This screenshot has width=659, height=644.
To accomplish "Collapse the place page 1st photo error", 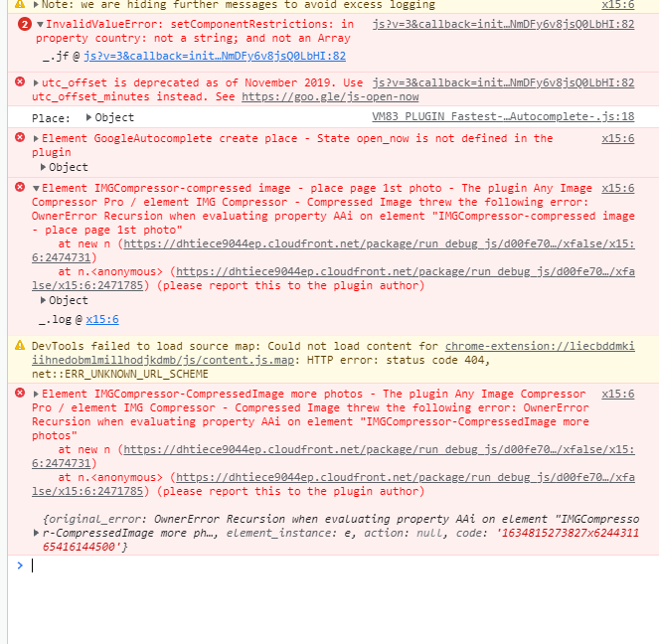I will (x=36, y=188).
